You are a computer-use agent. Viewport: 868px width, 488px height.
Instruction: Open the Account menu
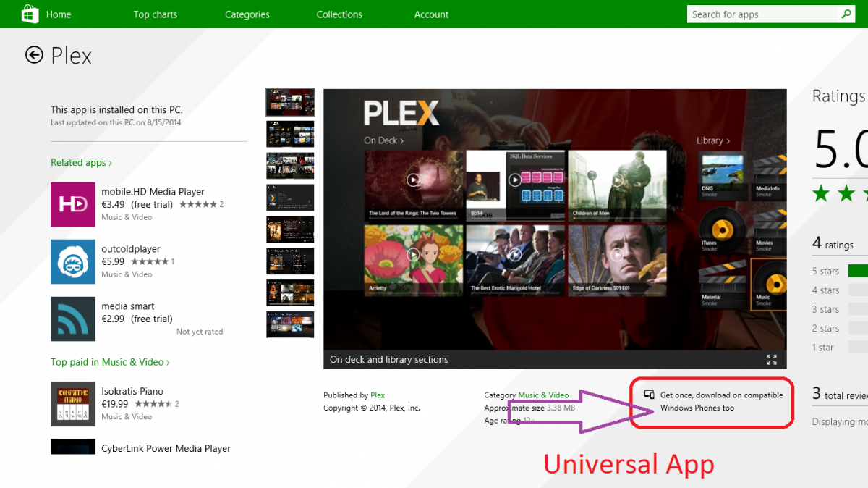click(432, 14)
